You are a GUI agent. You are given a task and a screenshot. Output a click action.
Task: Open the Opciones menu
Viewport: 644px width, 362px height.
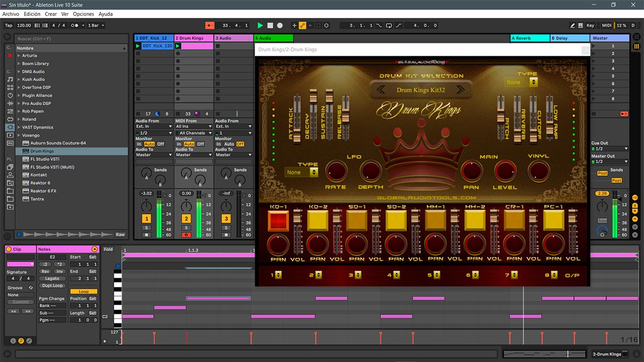click(83, 14)
